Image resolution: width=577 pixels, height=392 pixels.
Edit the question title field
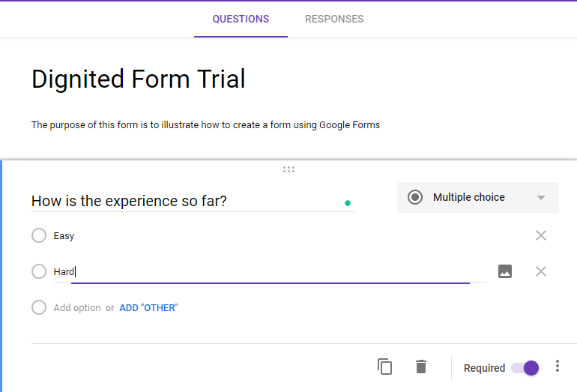[193, 201]
